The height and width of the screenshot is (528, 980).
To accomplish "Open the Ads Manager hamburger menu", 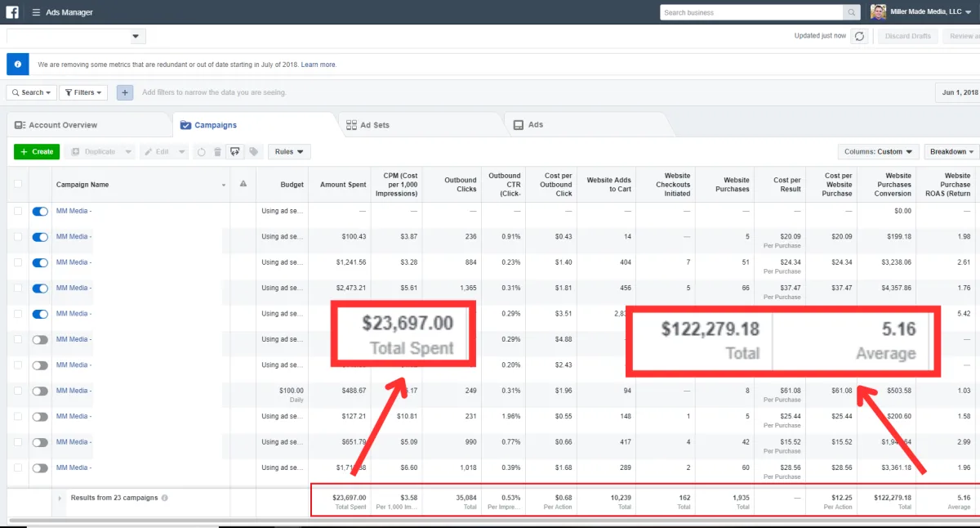I will click(36, 12).
